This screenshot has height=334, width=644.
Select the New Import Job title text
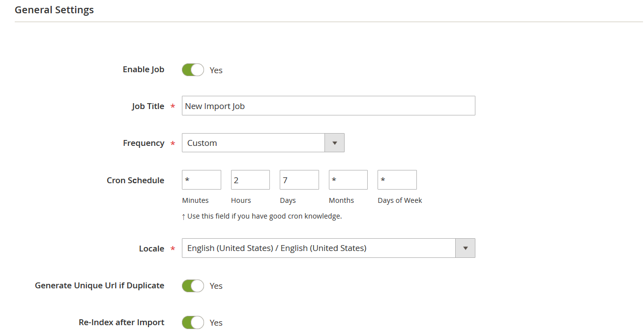click(x=215, y=106)
